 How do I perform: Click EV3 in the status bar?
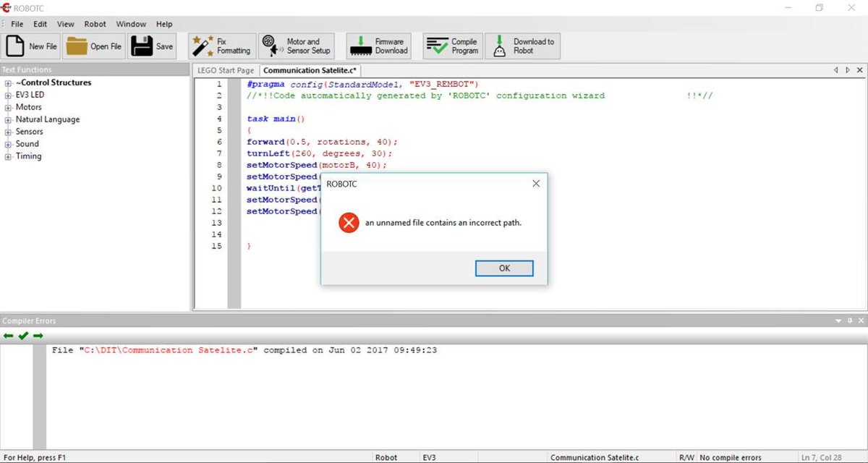(x=430, y=457)
